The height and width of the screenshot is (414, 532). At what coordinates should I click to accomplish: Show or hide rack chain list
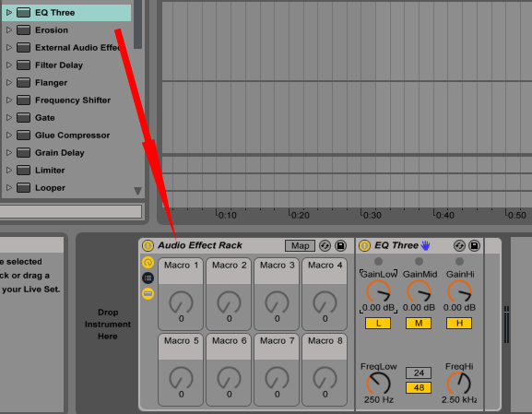[148, 278]
